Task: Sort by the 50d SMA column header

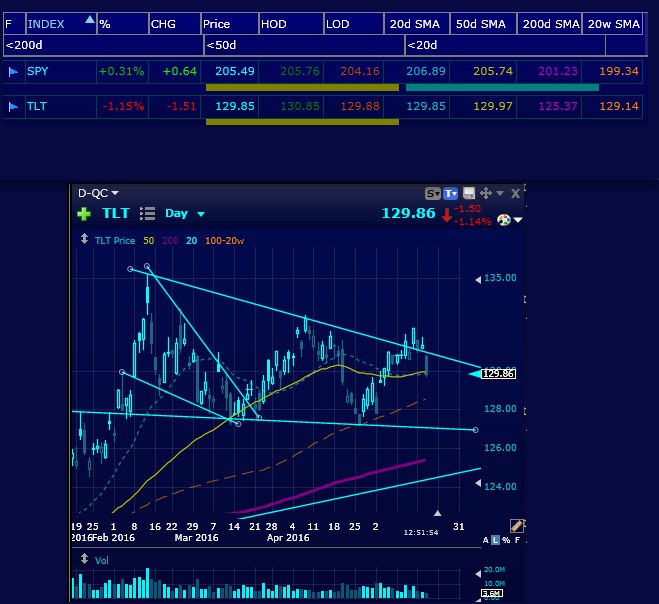Action: [483, 24]
